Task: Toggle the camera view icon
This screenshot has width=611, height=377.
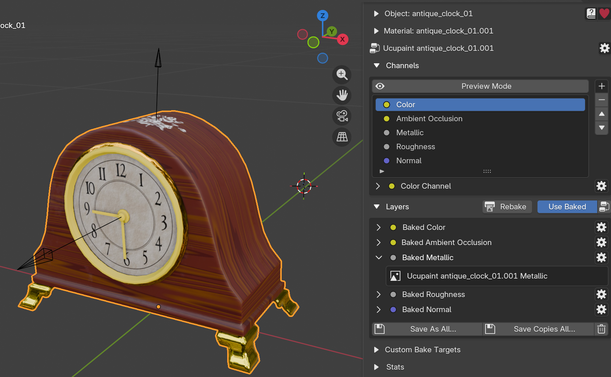Action: (342, 116)
